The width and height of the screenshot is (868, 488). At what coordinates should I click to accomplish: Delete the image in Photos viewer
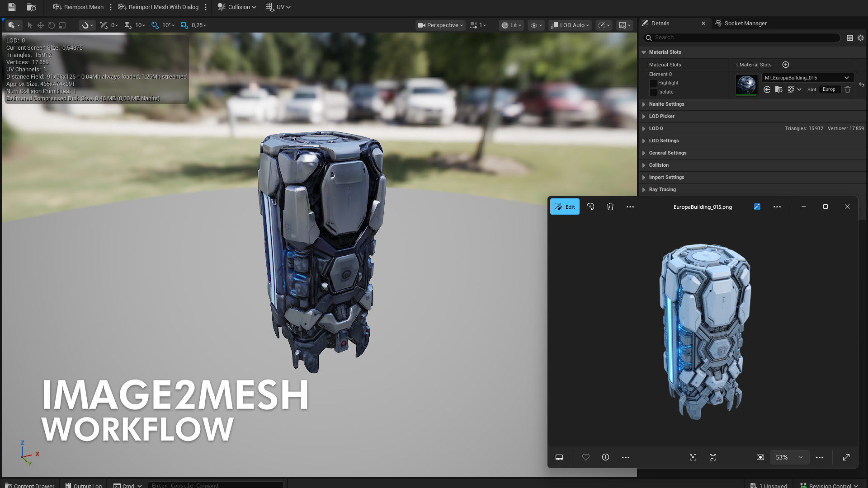(x=610, y=206)
